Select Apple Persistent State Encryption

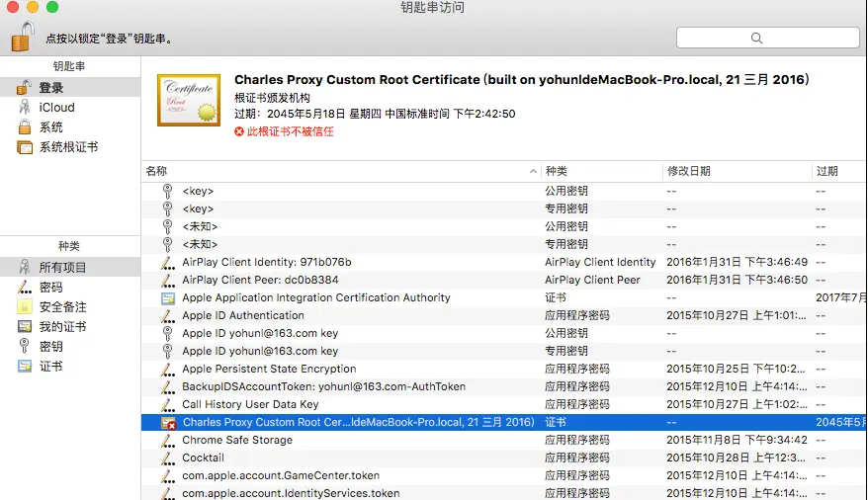[504, 369]
